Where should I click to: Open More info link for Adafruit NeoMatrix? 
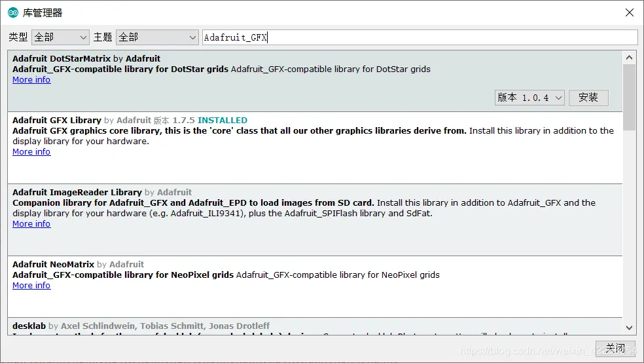(31, 285)
